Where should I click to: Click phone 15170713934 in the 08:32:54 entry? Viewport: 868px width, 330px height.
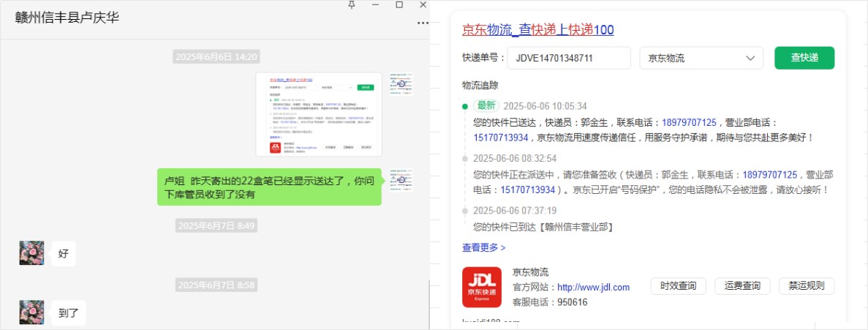[x=528, y=190]
